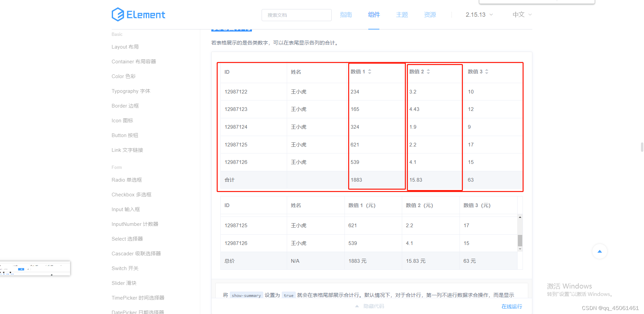
Task: Open Cascader 级联选择器 in sidebar
Action: click(x=136, y=254)
